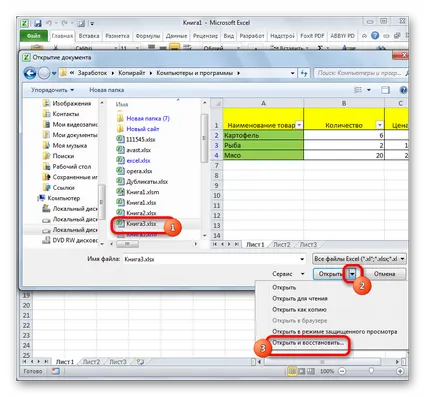Expand the view options dropdown arrow
This screenshot has width=434, height=397.
(x=369, y=90)
